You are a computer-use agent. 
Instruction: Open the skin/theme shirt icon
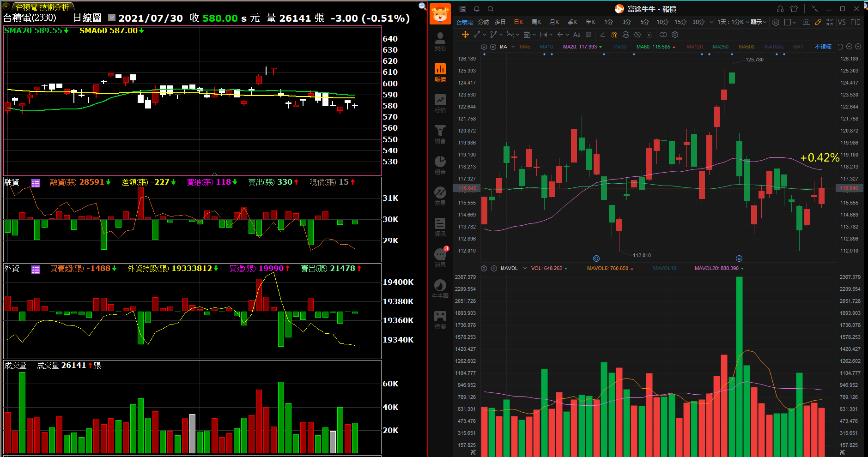tap(794, 9)
